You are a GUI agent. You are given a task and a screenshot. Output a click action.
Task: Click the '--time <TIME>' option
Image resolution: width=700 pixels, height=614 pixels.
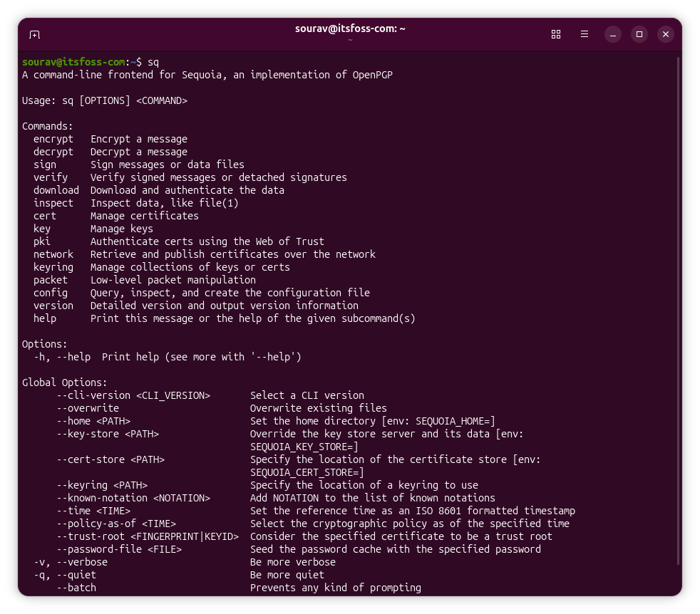pos(93,511)
